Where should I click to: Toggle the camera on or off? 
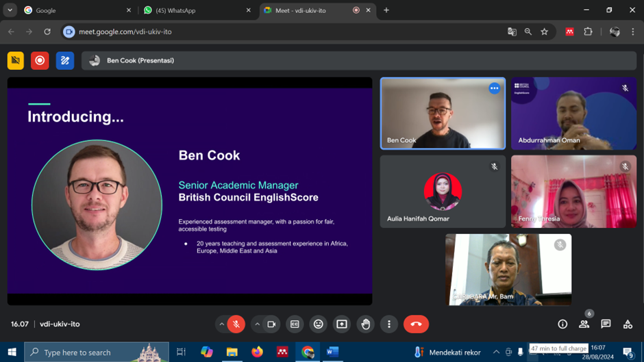pyautogui.click(x=271, y=324)
